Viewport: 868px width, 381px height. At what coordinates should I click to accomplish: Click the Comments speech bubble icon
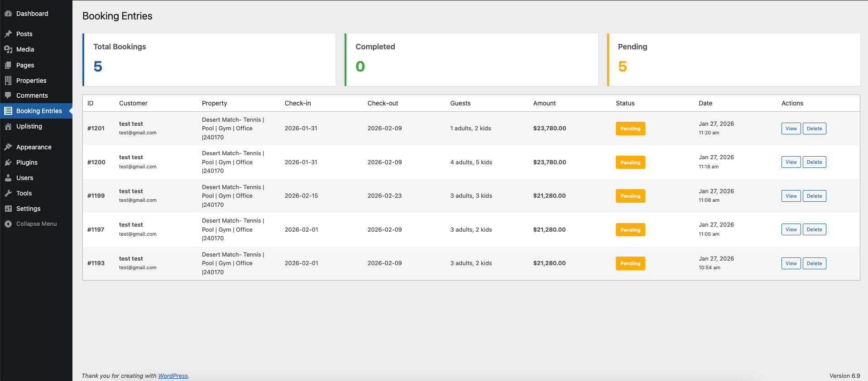pyautogui.click(x=8, y=95)
